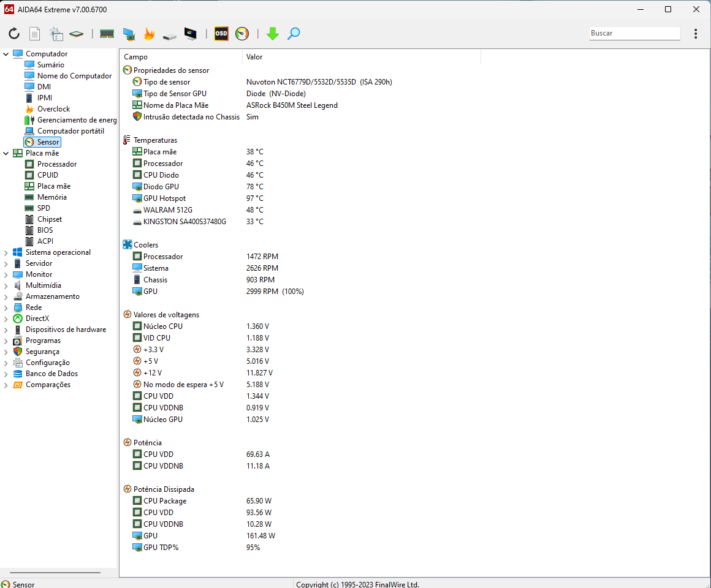Expand the Segurança tree node

coord(6,352)
